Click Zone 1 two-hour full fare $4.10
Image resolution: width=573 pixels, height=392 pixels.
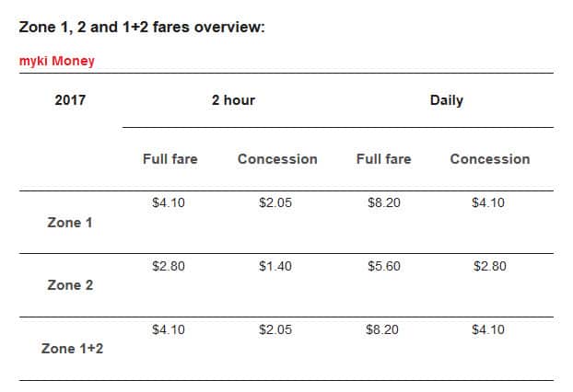point(169,203)
